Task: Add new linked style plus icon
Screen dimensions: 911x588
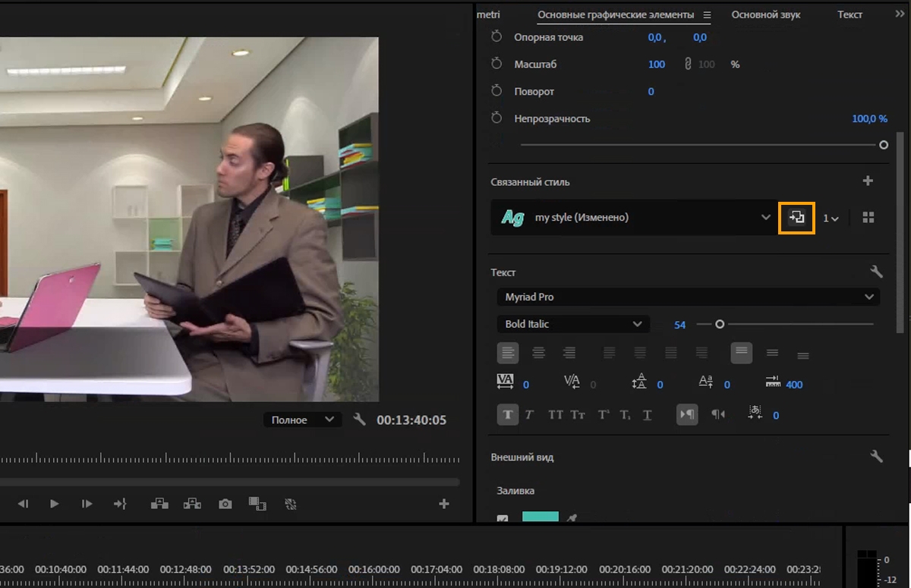Action: pyautogui.click(x=868, y=181)
